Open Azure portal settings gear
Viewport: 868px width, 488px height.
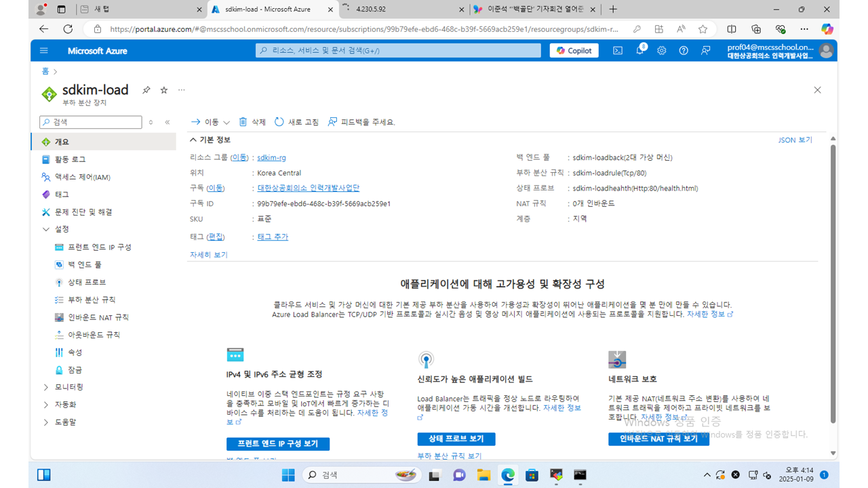[662, 51]
